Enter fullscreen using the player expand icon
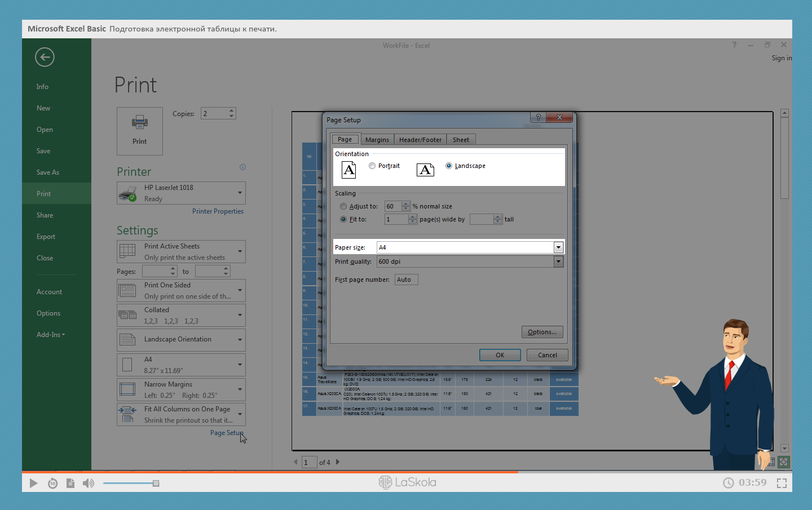This screenshot has height=510, width=812. pyautogui.click(x=782, y=483)
